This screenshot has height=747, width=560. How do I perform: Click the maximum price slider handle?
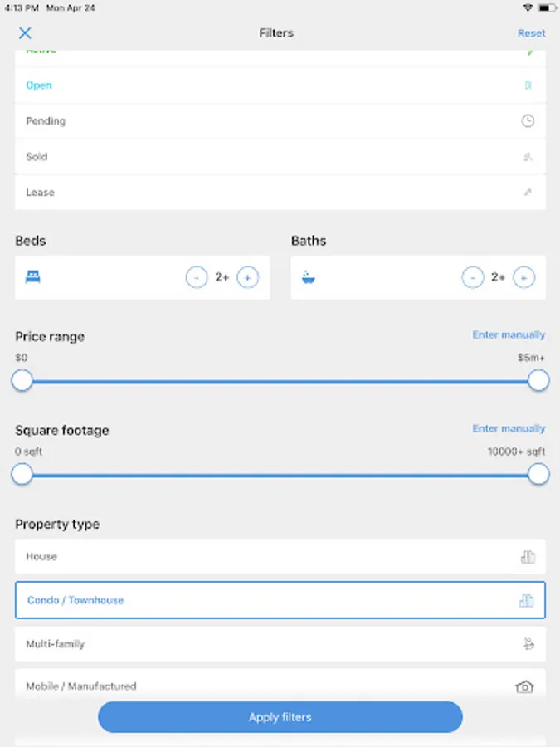point(538,381)
